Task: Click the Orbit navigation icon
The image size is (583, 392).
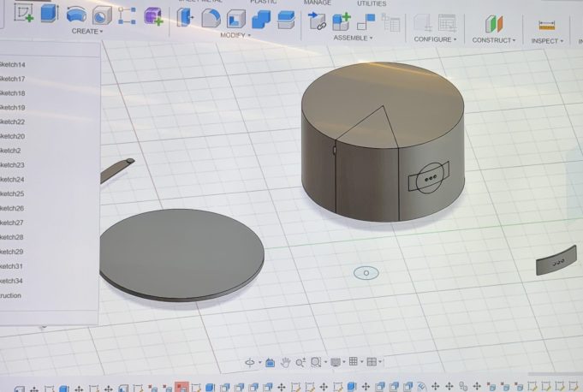Action: point(251,362)
